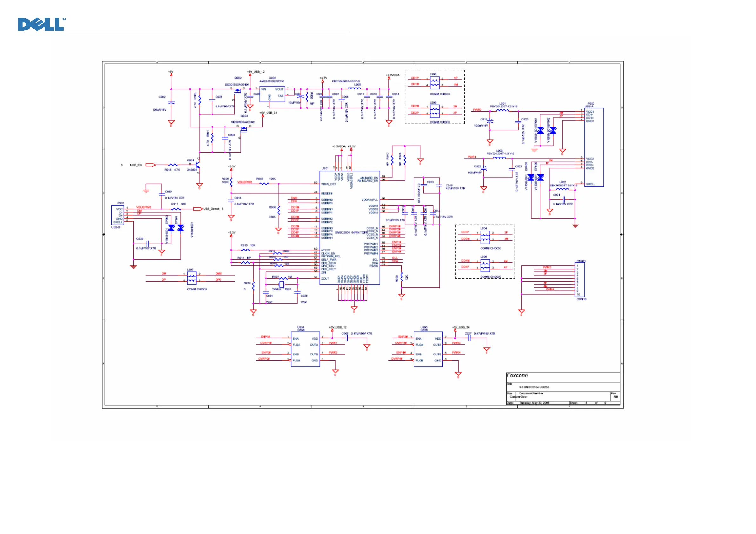Click the USB_Detect output port label
This screenshot has height=534, width=756.
[211, 209]
